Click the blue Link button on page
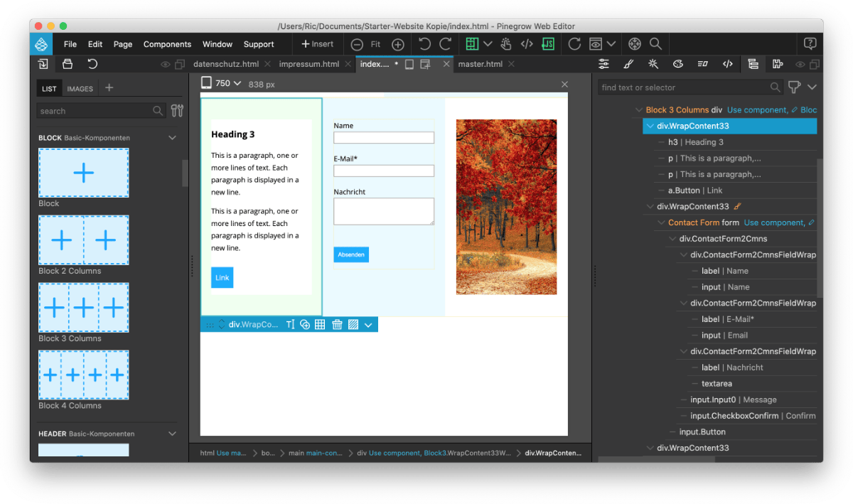853x504 pixels. 222,277
